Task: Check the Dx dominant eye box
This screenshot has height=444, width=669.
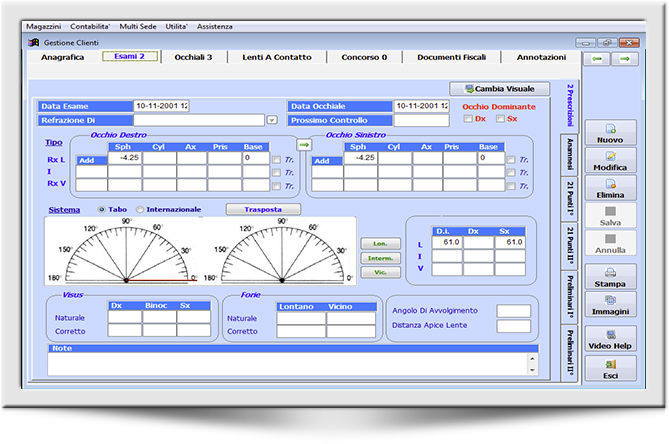Action: [x=470, y=119]
